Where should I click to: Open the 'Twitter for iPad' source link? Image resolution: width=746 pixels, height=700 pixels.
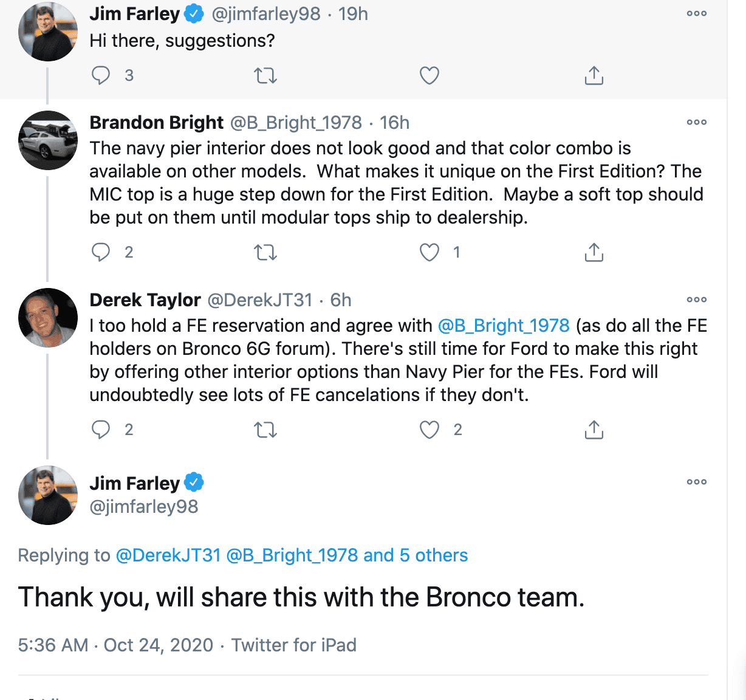click(x=294, y=645)
